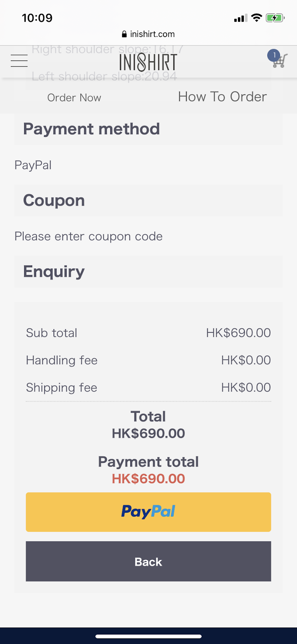Pay with the yellow PayPal button
This screenshot has height=644, width=297.
pyautogui.click(x=148, y=512)
